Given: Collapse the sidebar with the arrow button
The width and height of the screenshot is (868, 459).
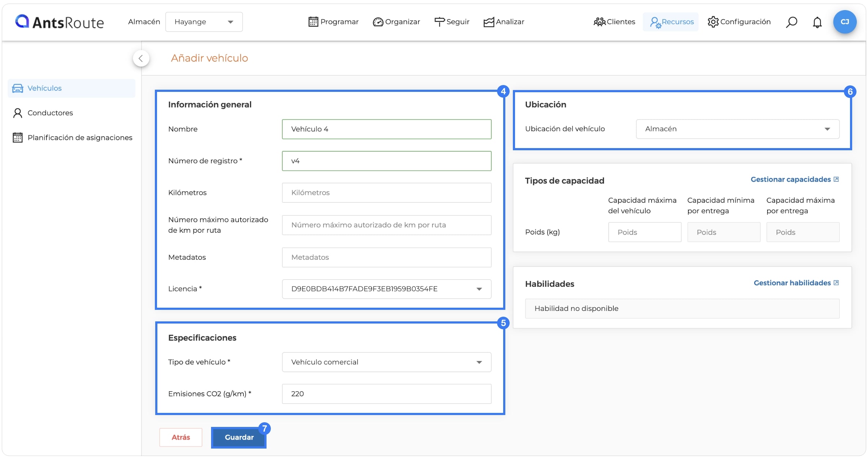Looking at the screenshot, I should 141,58.
